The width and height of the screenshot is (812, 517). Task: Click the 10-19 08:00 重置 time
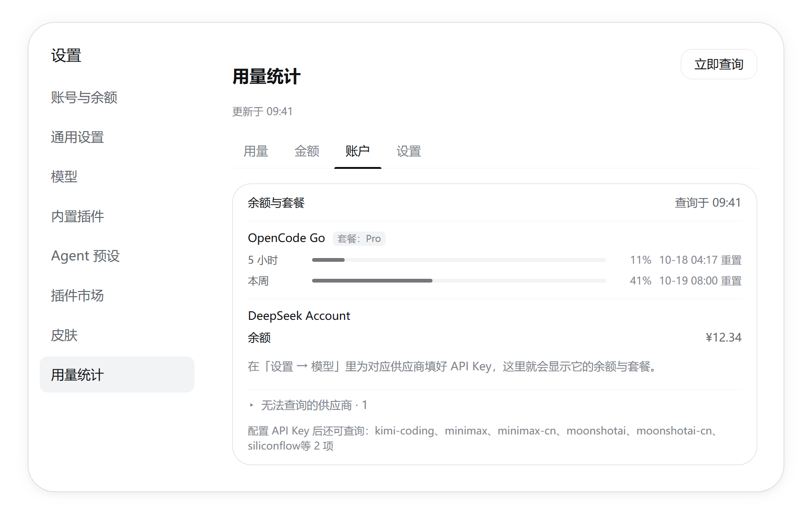(x=700, y=281)
